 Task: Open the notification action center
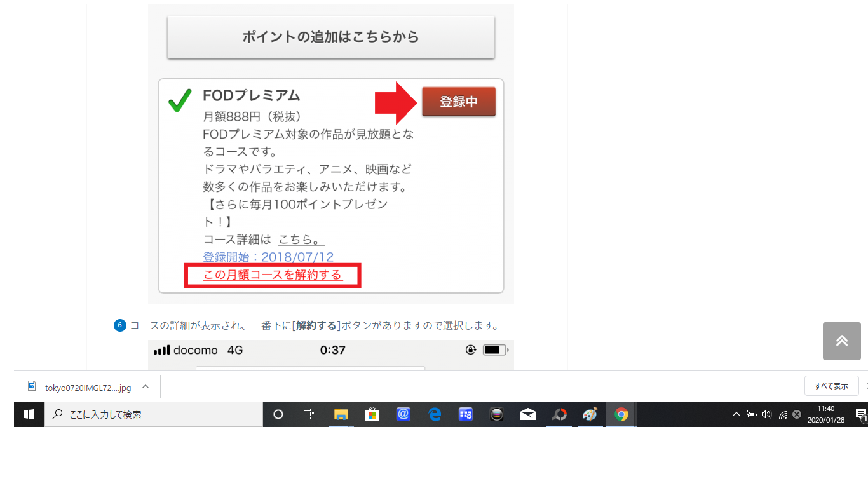[860, 414]
